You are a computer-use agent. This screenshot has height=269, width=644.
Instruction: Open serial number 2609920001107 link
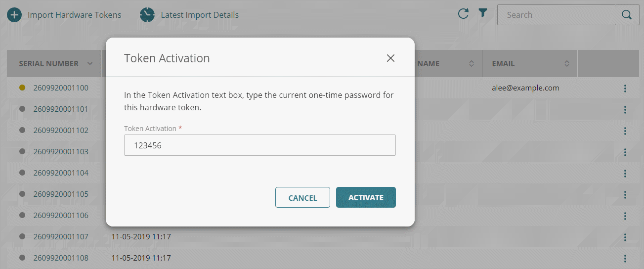click(x=61, y=237)
